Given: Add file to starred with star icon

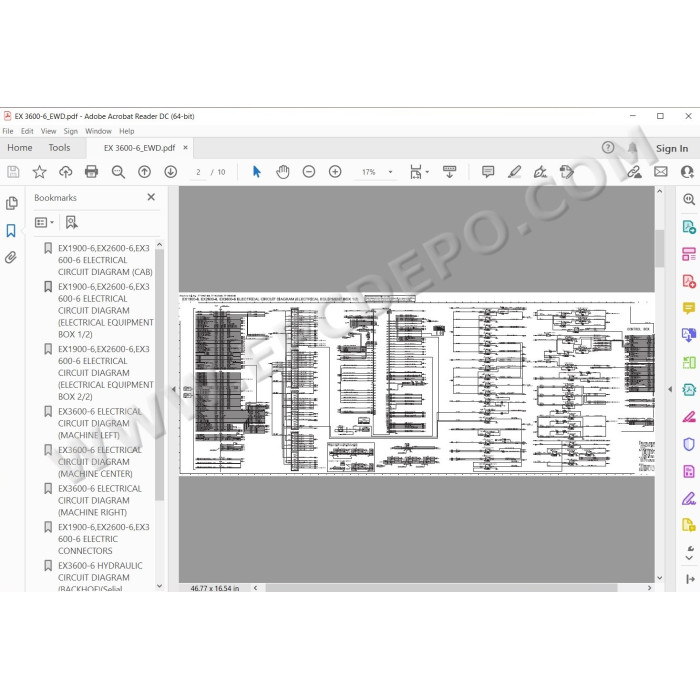Looking at the screenshot, I should (39, 172).
